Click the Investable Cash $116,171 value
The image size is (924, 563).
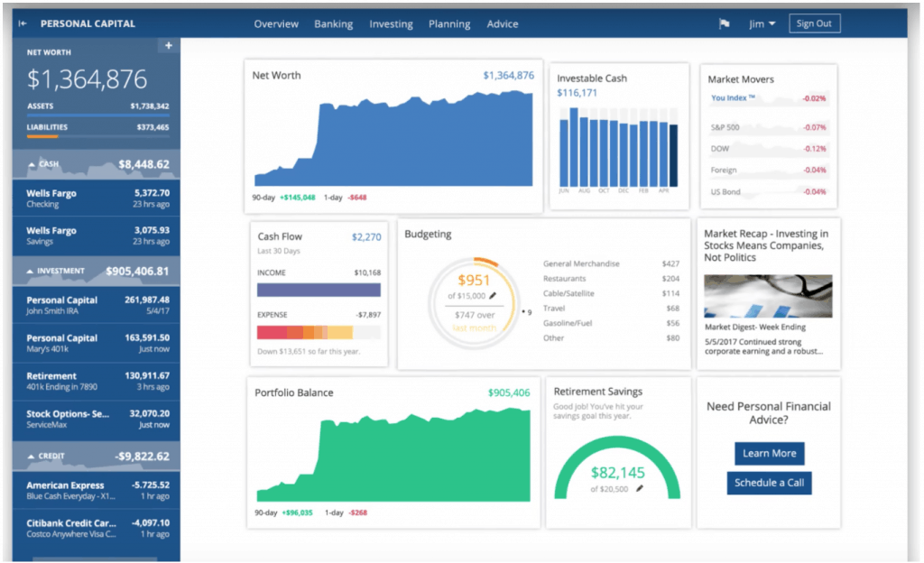pos(577,93)
